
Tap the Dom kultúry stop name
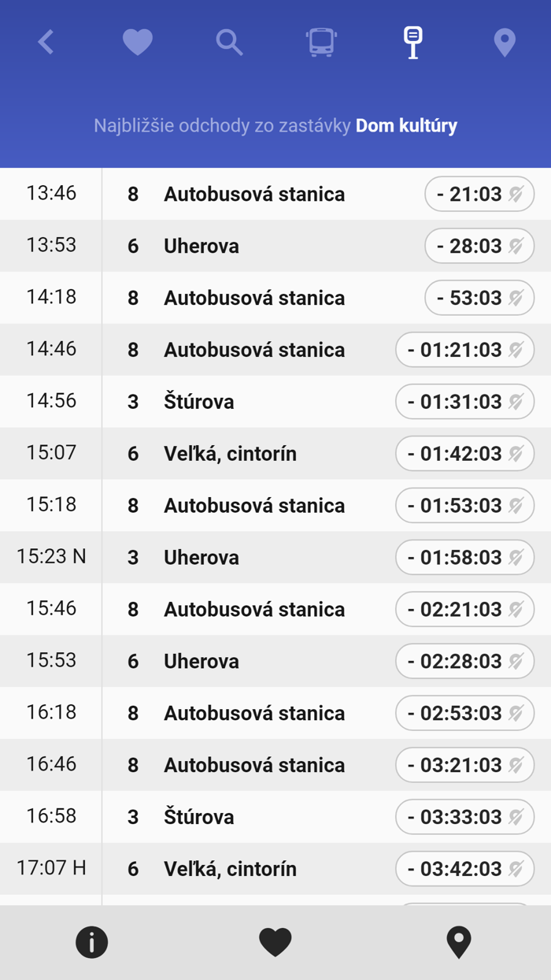406,126
